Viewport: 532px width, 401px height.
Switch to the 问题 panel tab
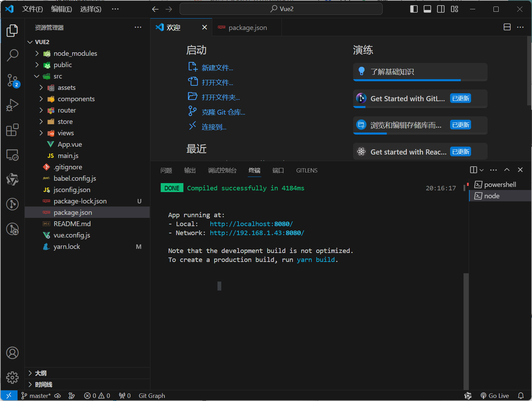pyautogui.click(x=166, y=170)
